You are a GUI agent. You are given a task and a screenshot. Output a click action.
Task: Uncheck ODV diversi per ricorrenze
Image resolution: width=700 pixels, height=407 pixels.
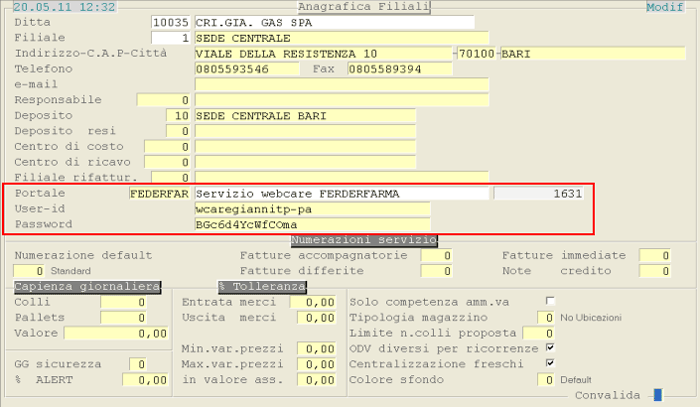point(549,348)
